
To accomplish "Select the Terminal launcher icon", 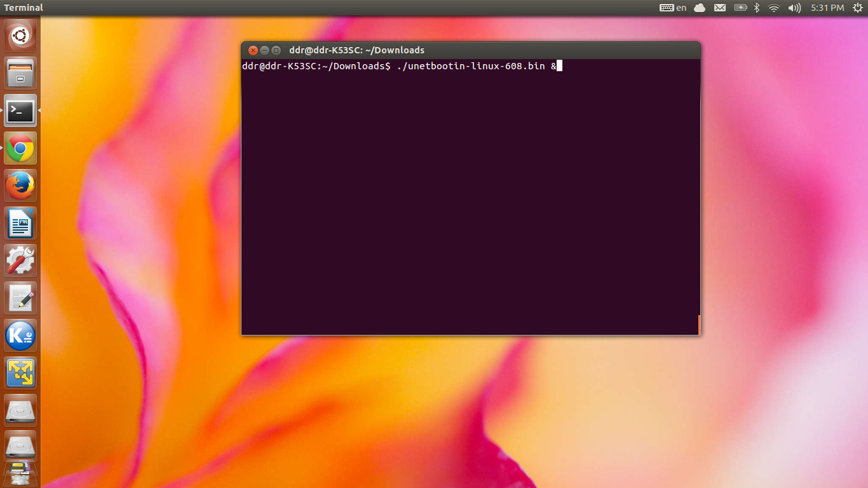I will 20,111.
